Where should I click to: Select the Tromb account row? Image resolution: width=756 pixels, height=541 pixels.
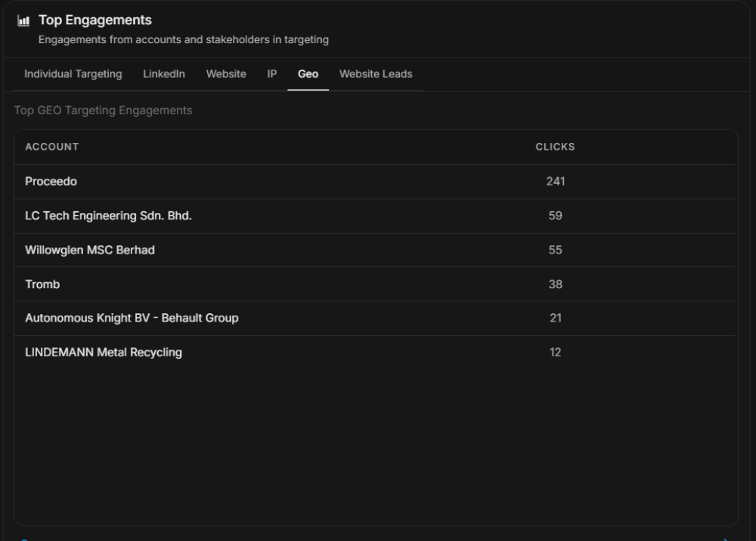click(375, 284)
